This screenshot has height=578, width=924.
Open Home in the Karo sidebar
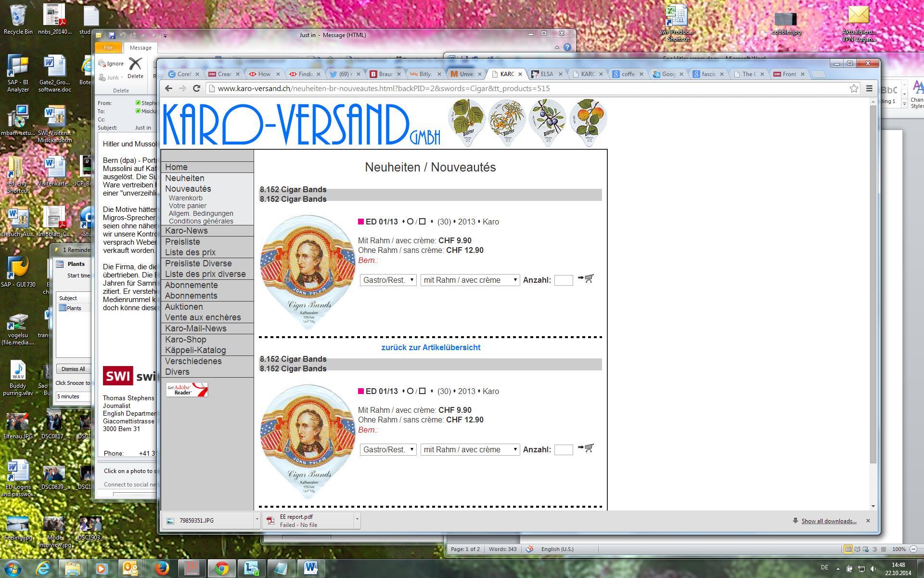(176, 167)
